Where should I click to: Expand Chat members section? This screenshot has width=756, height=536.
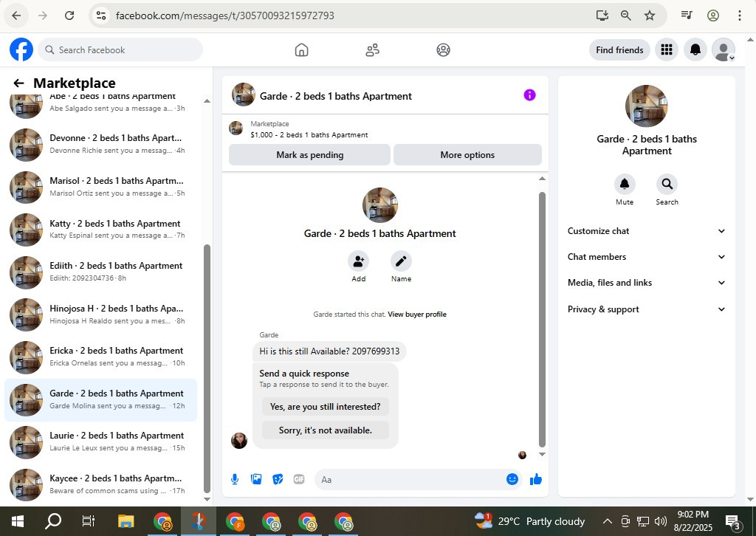coord(646,257)
